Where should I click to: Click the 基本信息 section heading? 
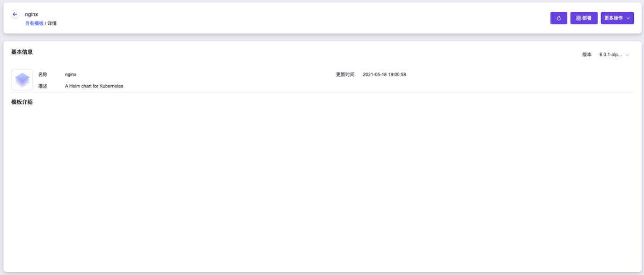(22, 52)
